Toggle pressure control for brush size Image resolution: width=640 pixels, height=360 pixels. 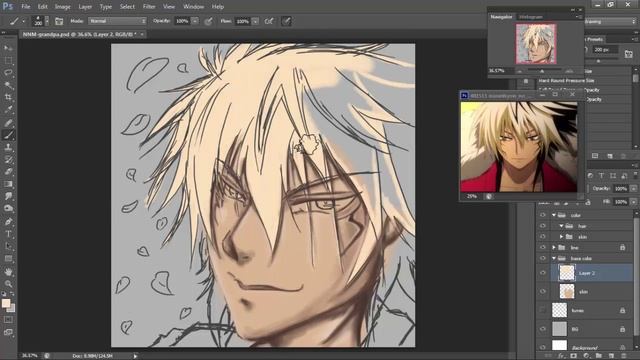(286, 21)
